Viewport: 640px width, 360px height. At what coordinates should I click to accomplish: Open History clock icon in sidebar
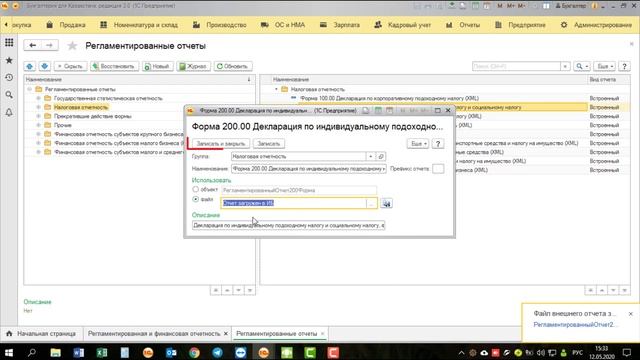point(9,78)
